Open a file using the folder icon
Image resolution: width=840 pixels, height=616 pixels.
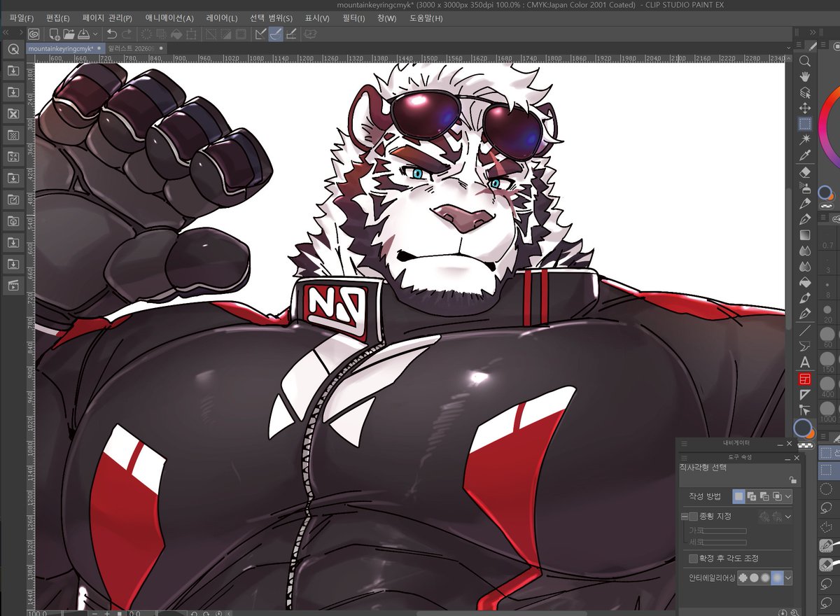tap(69, 34)
